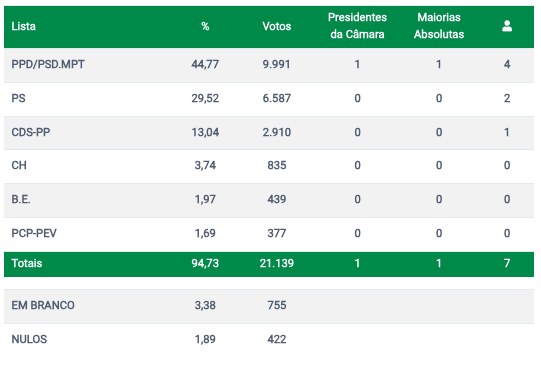Select the 21.139 total votes cell
This screenshot has height=366, width=541.
[277, 264]
